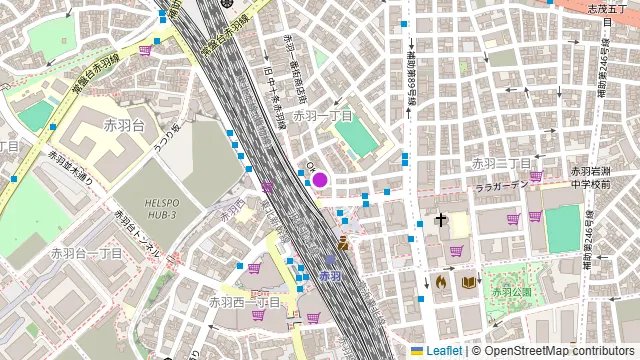Click the cart icon next to the southern railway edge
The image size is (640, 360).
point(313,318)
